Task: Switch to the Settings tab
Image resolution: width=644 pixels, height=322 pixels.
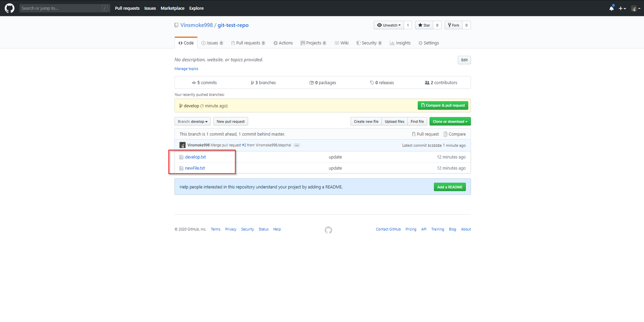Action: point(429,43)
